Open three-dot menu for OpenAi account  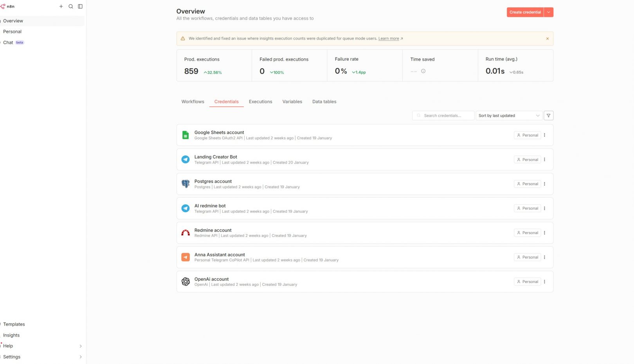pos(544,282)
